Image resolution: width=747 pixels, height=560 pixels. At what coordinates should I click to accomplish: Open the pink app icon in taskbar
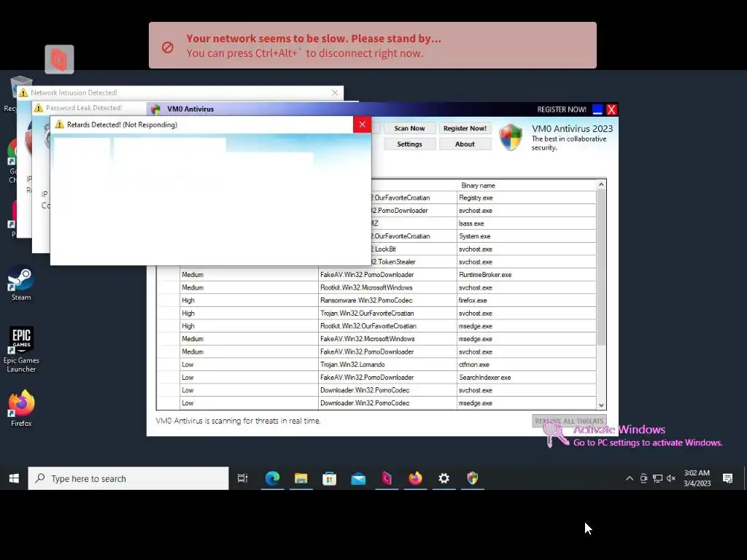point(387,478)
